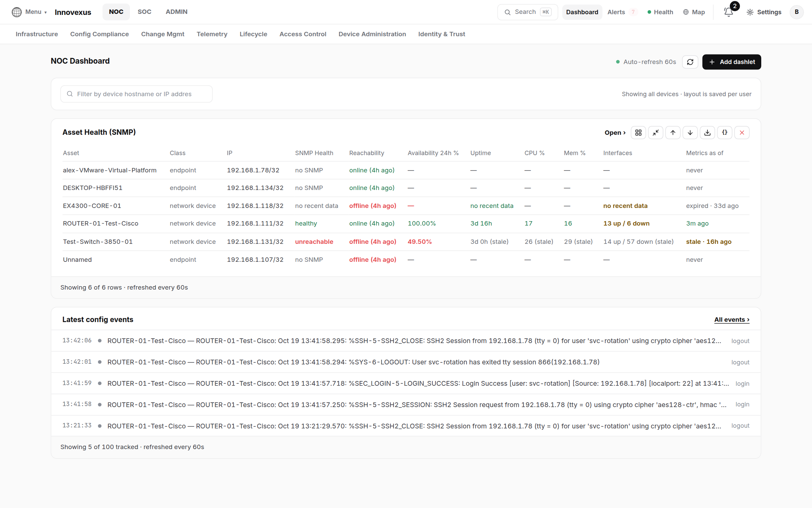Click IP address 192.168.1.118/32
This screenshot has width=812, height=508.
click(x=255, y=206)
